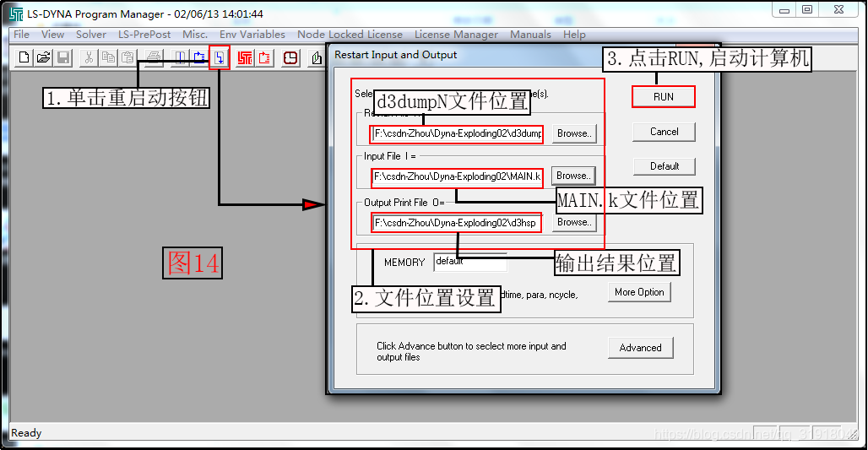Image resolution: width=868 pixels, height=450 pixels.
Task: Open the Env Variables menu
Action: pyautogui.click(x=252, y=35)
